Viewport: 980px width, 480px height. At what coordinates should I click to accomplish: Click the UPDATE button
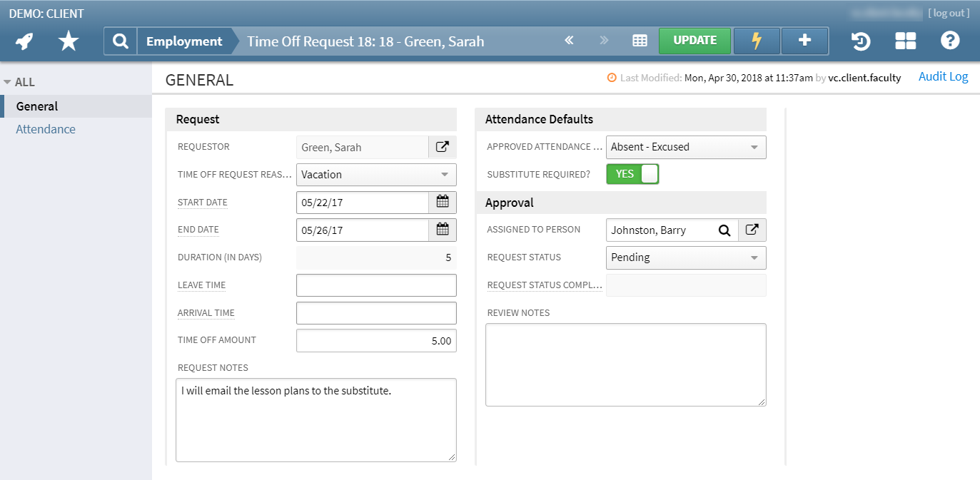[x=694, y=41]
